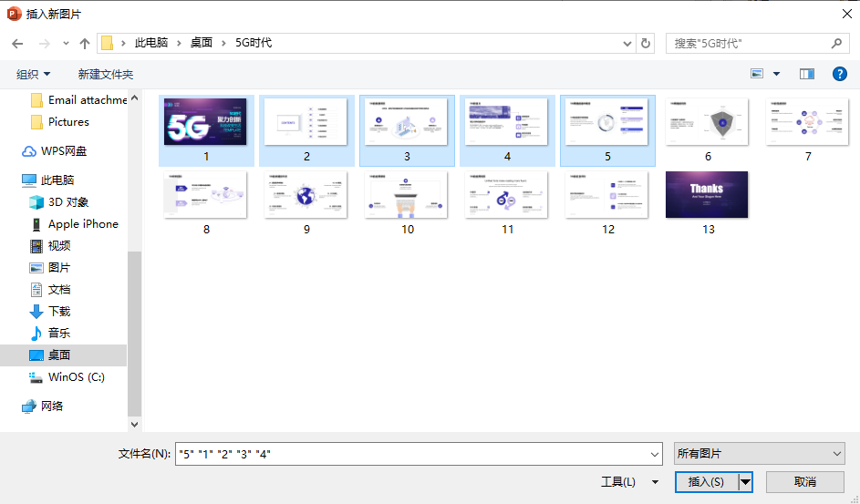
Task: Select image thumbnail 4
Action: pyautogui.click(x=507, y=130)
